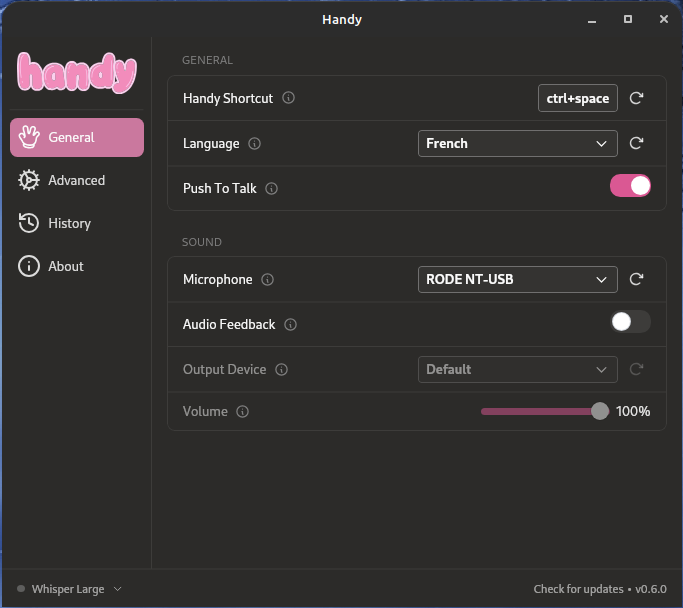This screenshot has width=683, height=608.
Task: Open the Advanced settings section
Action: tap(77, 180)
